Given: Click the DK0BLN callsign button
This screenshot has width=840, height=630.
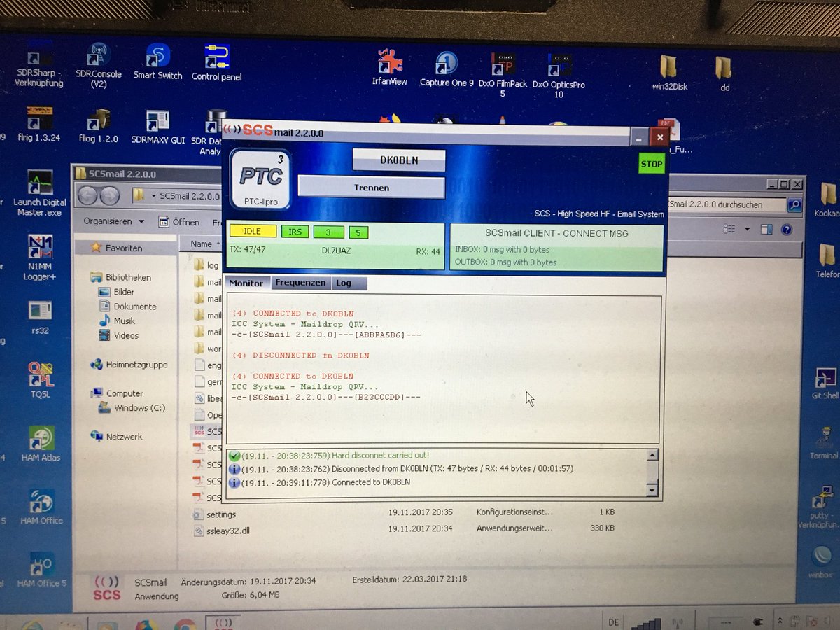Looking at the screenshot, I should (399, 160).
